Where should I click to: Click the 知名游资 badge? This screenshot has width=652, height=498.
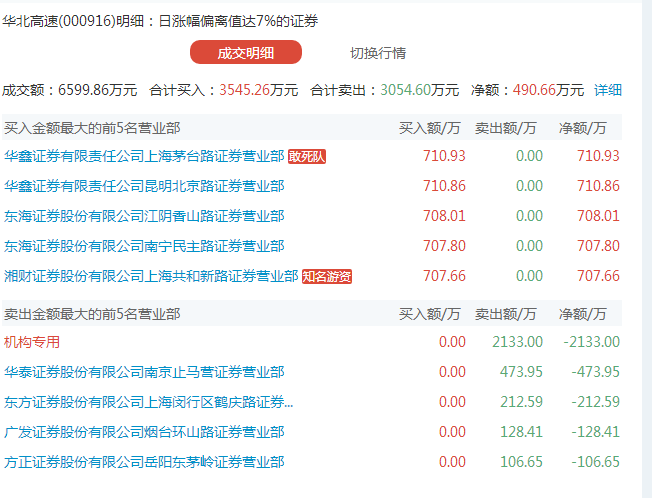pyautogui.click(x=327, y=276)
